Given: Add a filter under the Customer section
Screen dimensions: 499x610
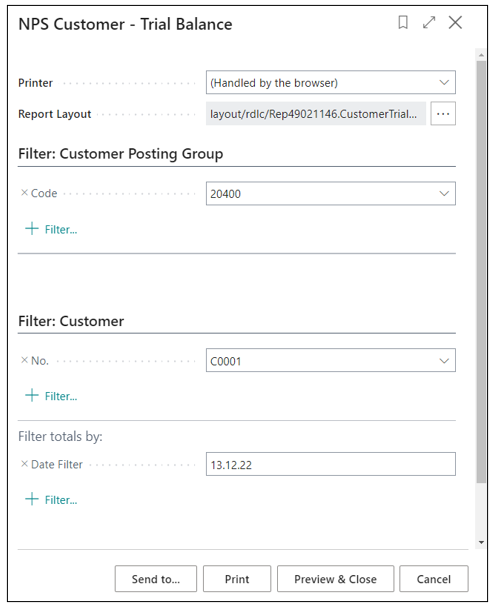Looking at the screenshot, I should click(51, 396).
